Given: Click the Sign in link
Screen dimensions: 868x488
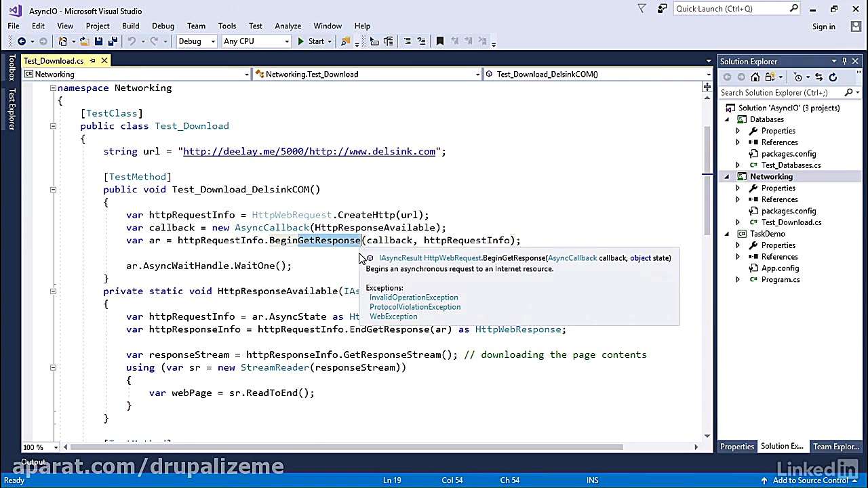Looking at the screenshot, I should coord(824,26).
